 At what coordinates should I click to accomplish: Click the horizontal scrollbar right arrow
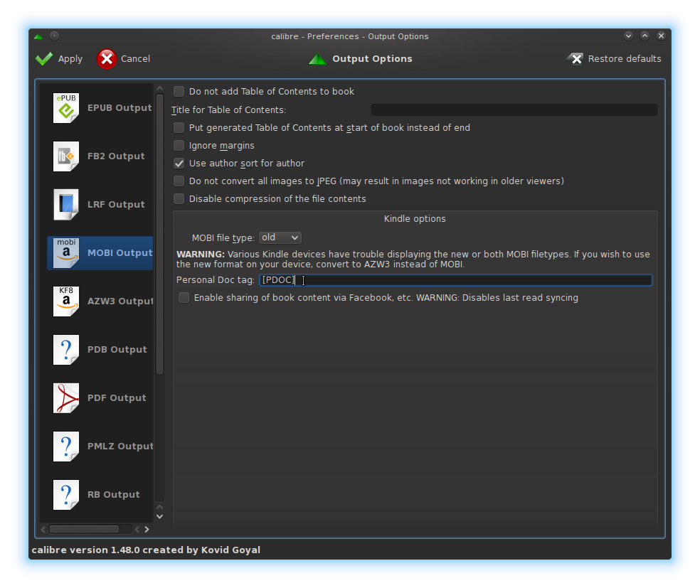pyautogui.click(x=147, y=530)
